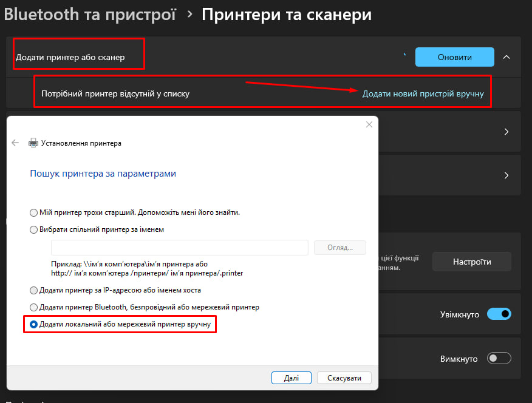Open Додати новий пристрій вручну link

(423, 94)
